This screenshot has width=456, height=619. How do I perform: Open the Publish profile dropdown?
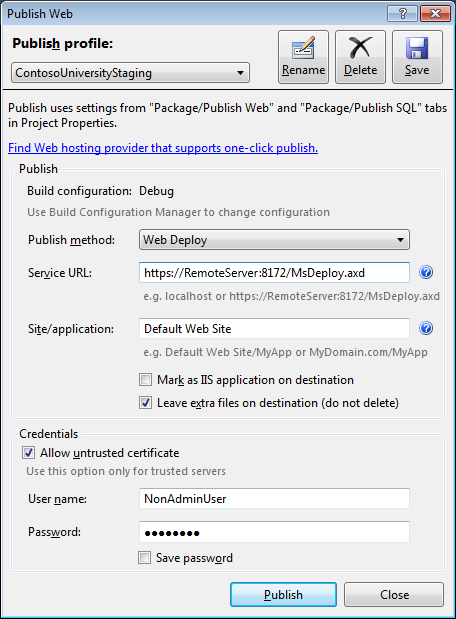(x=130, y=73)
